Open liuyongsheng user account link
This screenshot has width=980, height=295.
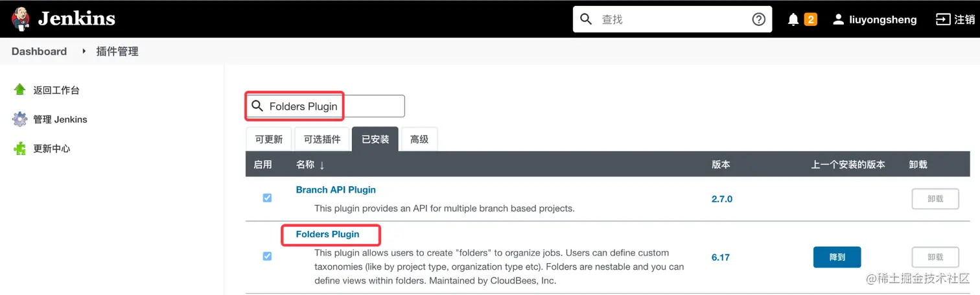(883, 19)
